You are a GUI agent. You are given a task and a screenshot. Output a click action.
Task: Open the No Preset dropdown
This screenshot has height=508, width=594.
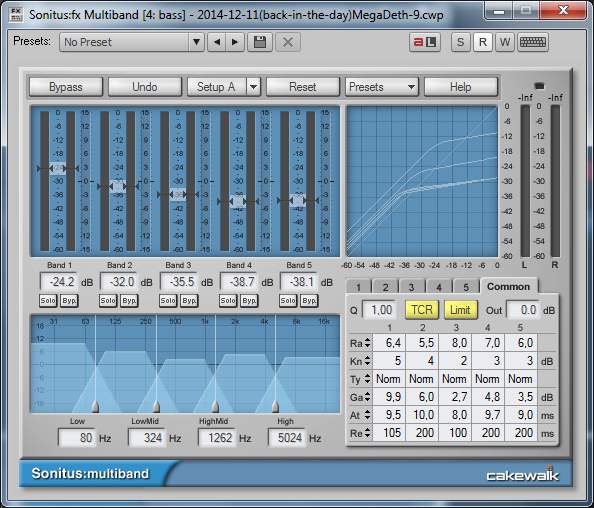(131, 42)
